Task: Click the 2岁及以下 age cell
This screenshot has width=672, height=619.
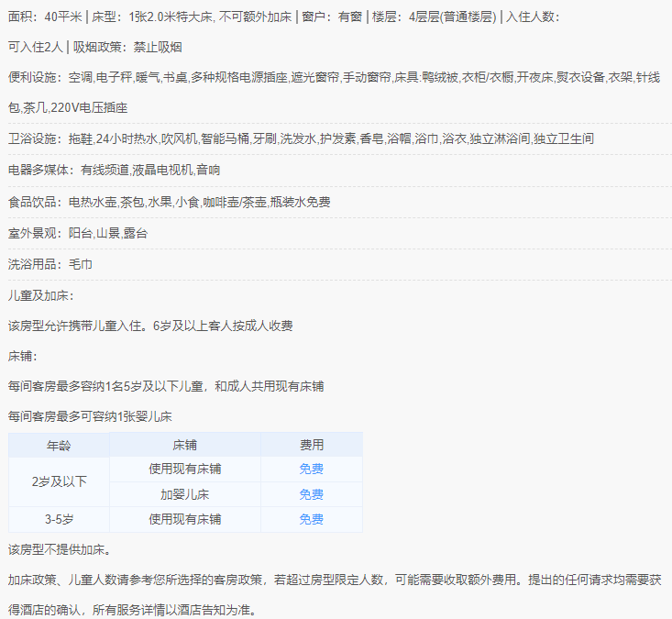Action: [60, 481]
